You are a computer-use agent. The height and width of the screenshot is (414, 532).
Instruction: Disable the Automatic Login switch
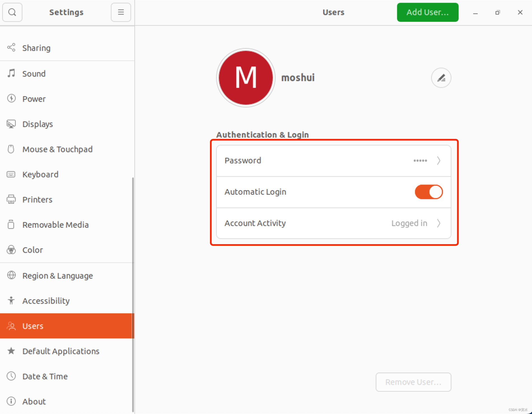click(429, 192)
